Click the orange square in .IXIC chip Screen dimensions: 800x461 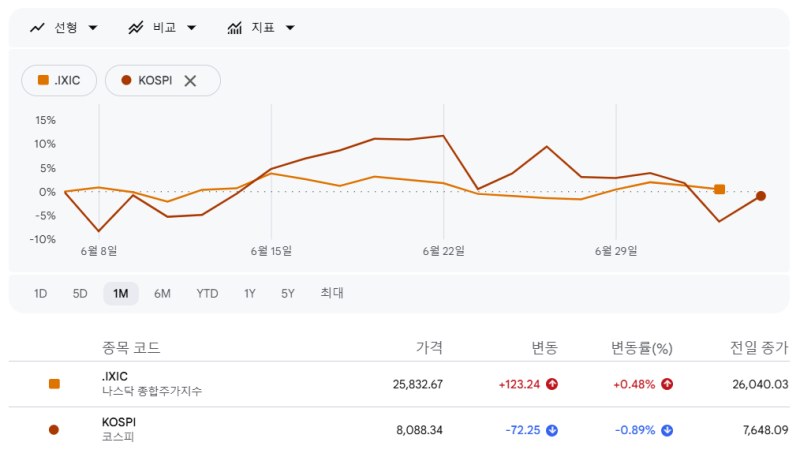tap(43, 80)
